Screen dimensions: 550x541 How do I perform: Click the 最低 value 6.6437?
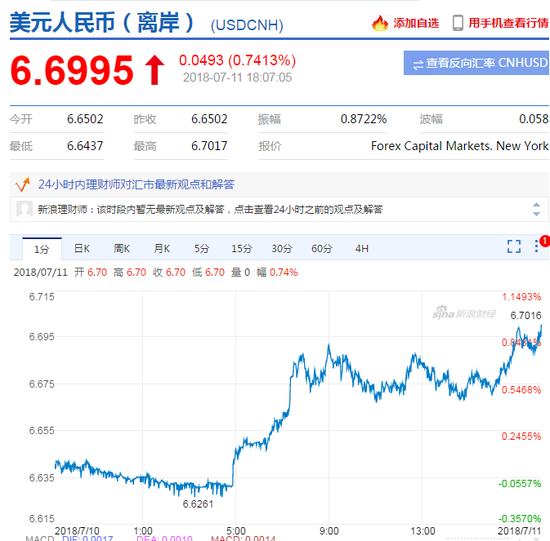(x=85, y=146)
